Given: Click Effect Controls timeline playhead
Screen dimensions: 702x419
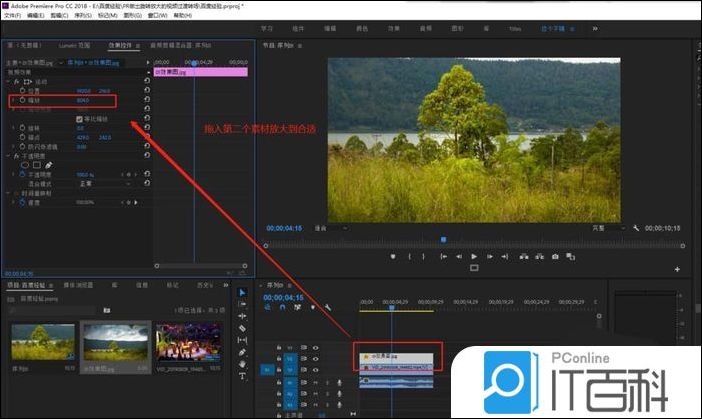Looking at the screenshot, I should [194, 63].
